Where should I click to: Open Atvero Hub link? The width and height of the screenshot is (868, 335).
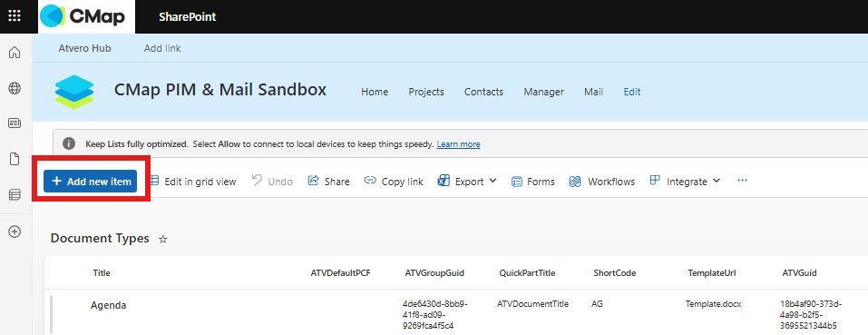click(x=84, y=48)
